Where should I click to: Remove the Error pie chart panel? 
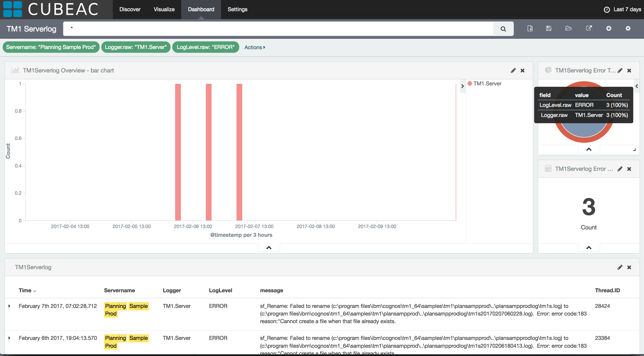[x=629, y=70]
